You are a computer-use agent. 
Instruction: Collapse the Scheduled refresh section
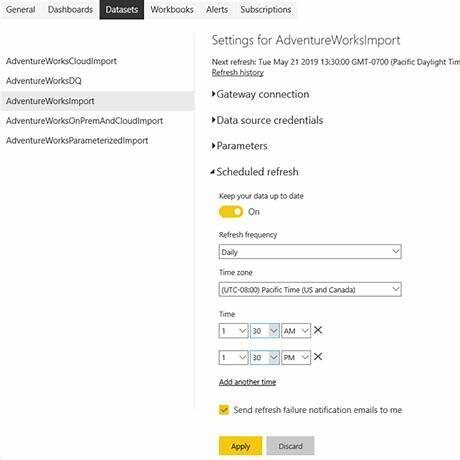[x=255, y=172]
